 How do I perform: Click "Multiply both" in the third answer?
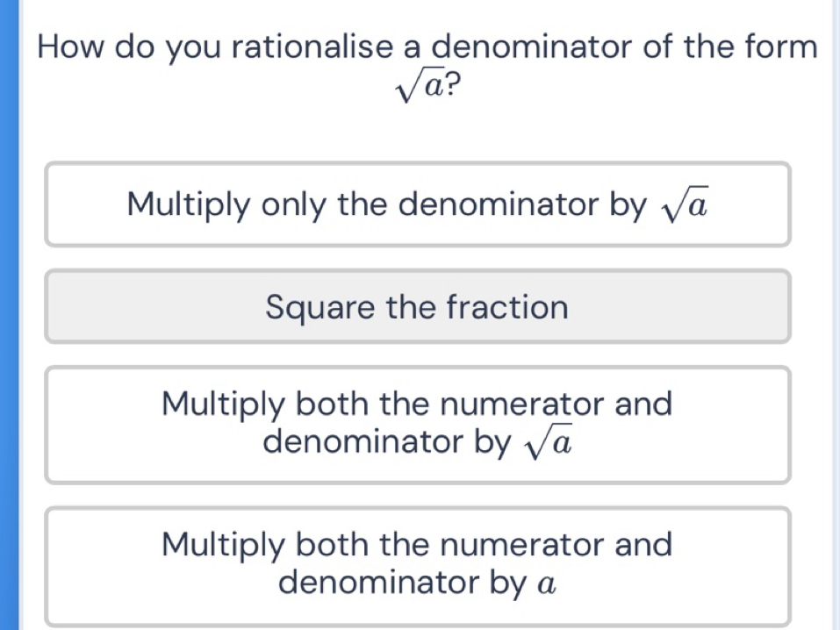click(264, 405)
